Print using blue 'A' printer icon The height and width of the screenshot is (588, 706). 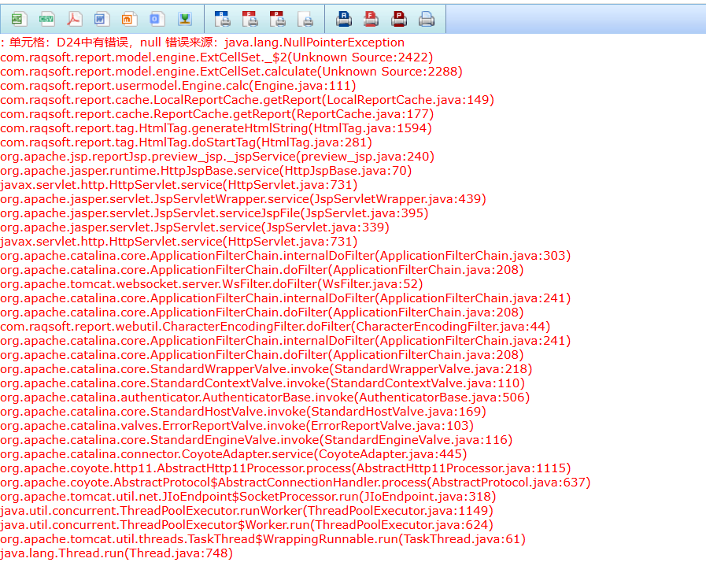344,19
